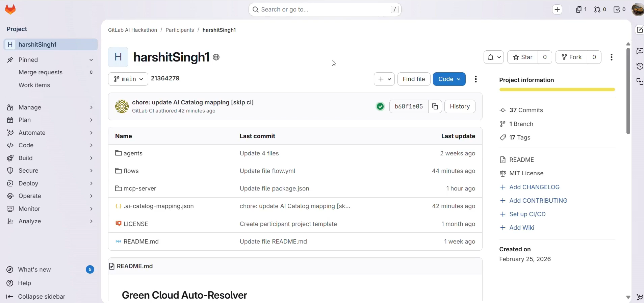Image resolution: width=644 pixels, height=303 pixels.
Task: Open the right-side edit panel icon at top
Action: pyautogui.click(x=640, y=30)
